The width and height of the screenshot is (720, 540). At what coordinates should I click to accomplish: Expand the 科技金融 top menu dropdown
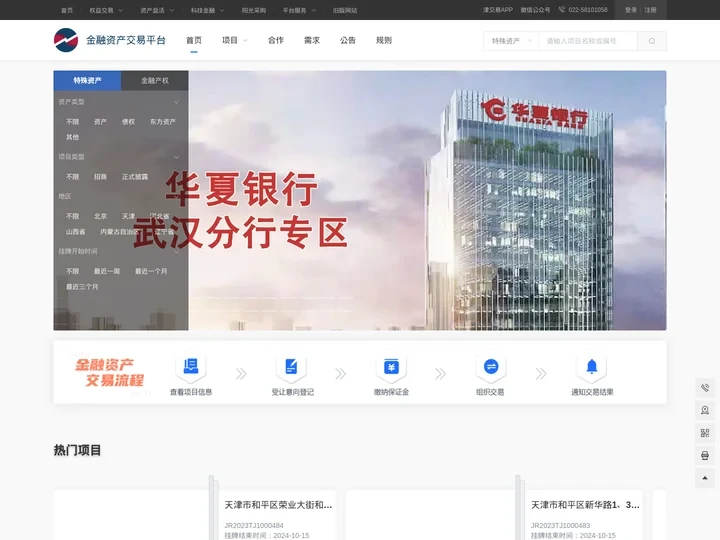(x=208, y=10)
